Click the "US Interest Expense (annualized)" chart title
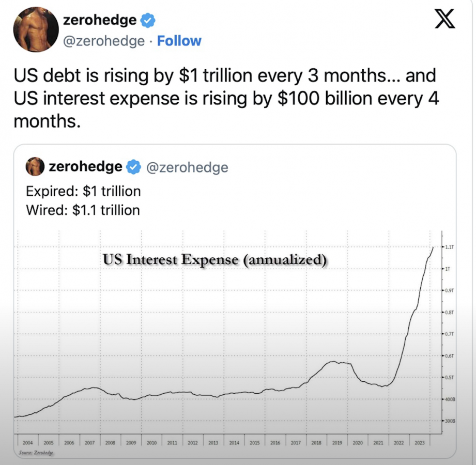 [214, 260]
